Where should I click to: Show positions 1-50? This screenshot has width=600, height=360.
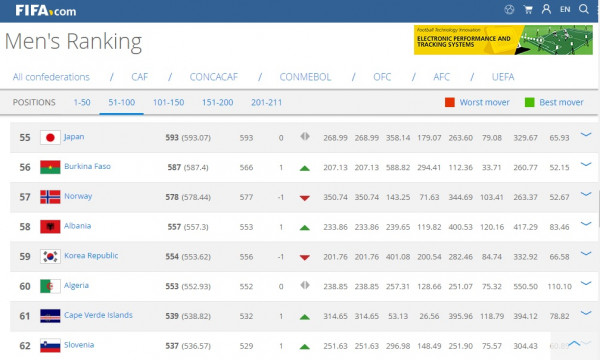pyautogui.click(x=82, y=103)
